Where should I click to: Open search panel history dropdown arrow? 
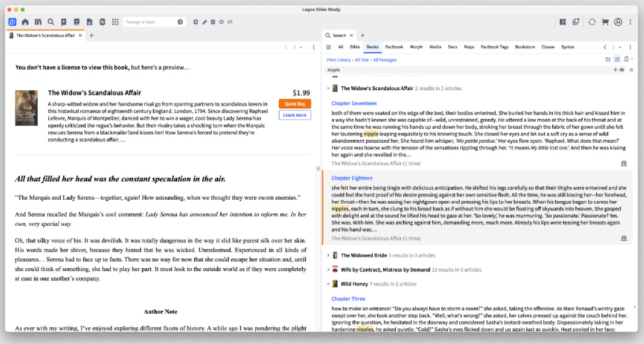click(620, 47)
